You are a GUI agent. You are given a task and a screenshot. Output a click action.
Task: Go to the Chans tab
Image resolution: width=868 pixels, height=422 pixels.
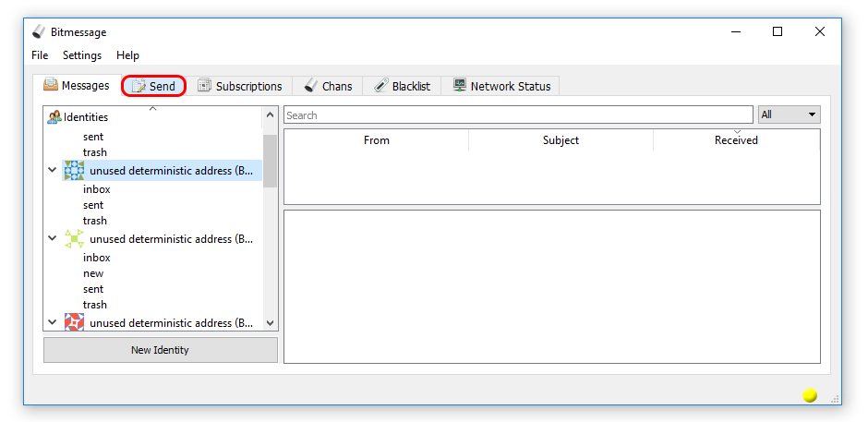tap(328, 87)
